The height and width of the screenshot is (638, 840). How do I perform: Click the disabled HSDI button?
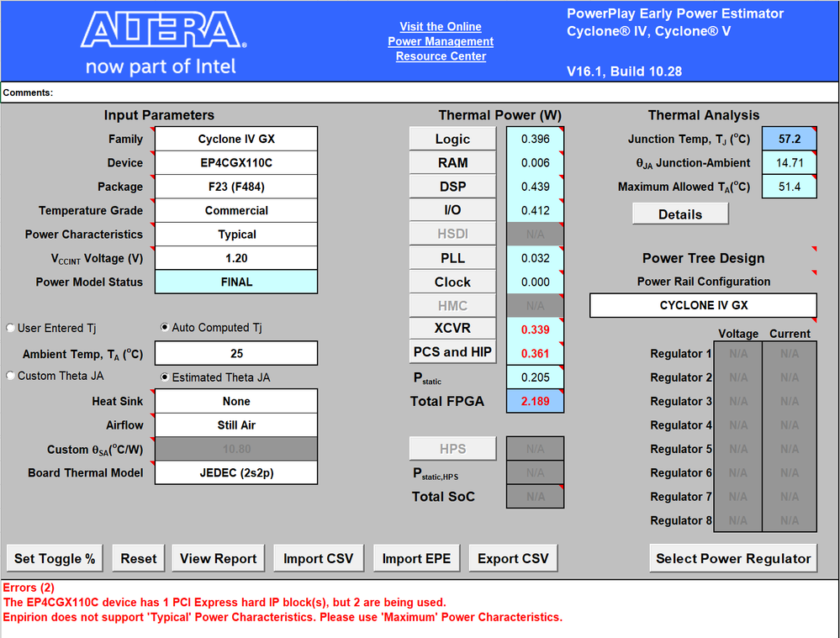coord(452,234)
